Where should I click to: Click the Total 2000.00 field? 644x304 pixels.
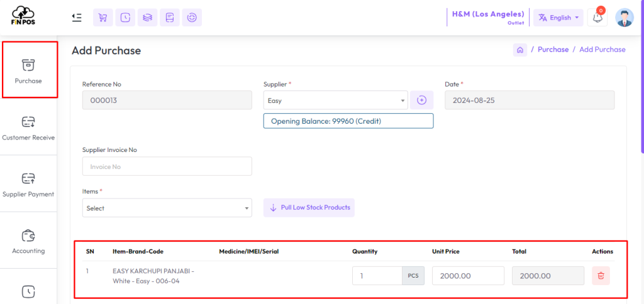click(548, 276)
